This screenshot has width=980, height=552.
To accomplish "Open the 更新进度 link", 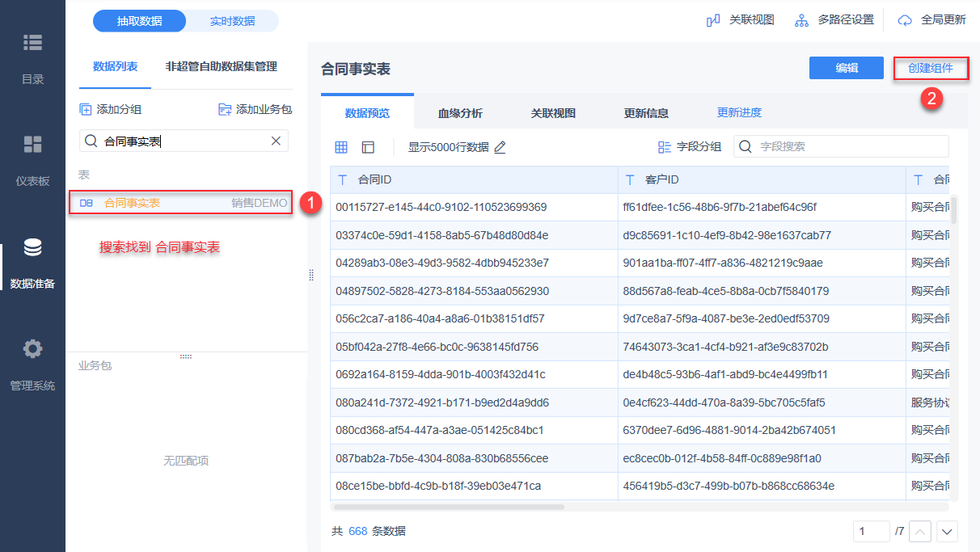I will (739, 112).
